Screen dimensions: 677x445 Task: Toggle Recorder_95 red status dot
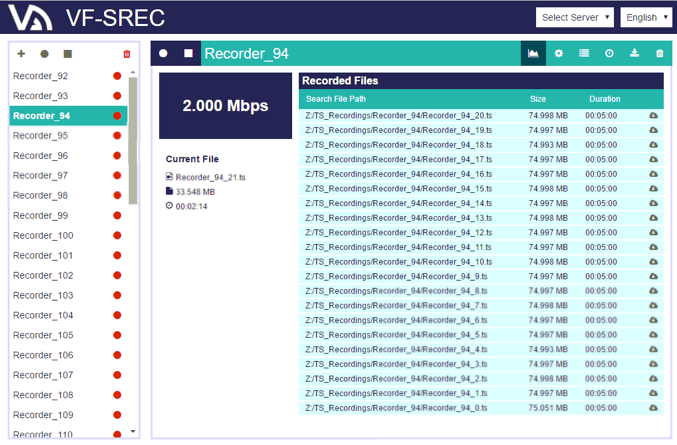(117, 136)
